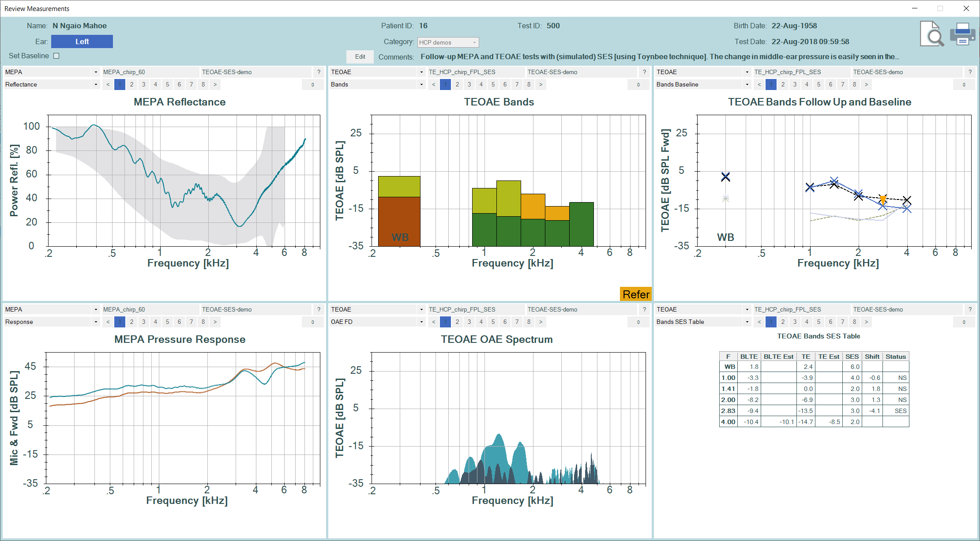Image resolution: width=980 pixels, height=541 pixels.
Task: Click the SES status cell for 2.83 row
Action: pyautogui.click(x=896, y=411)
